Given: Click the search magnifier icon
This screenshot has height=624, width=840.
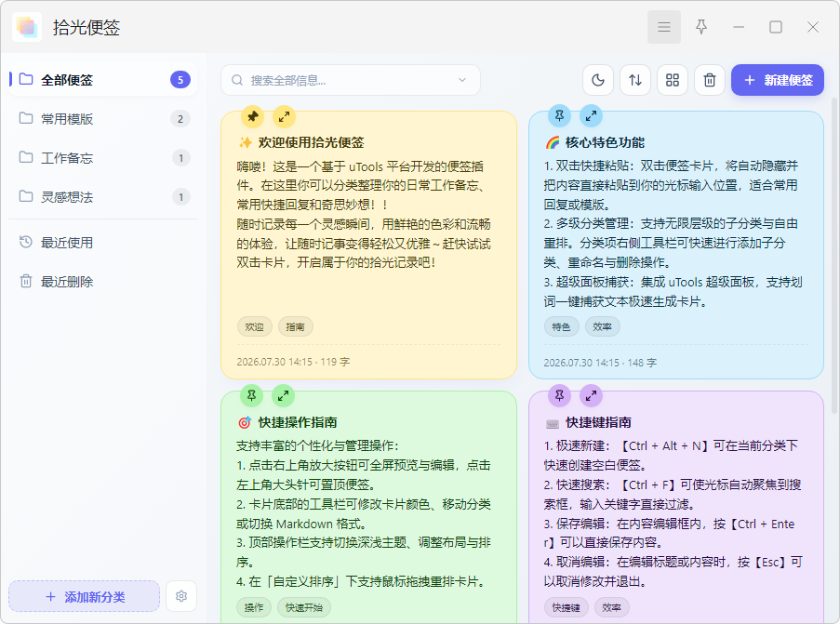Looking at the screenshot, I should [x=237, y=80].
